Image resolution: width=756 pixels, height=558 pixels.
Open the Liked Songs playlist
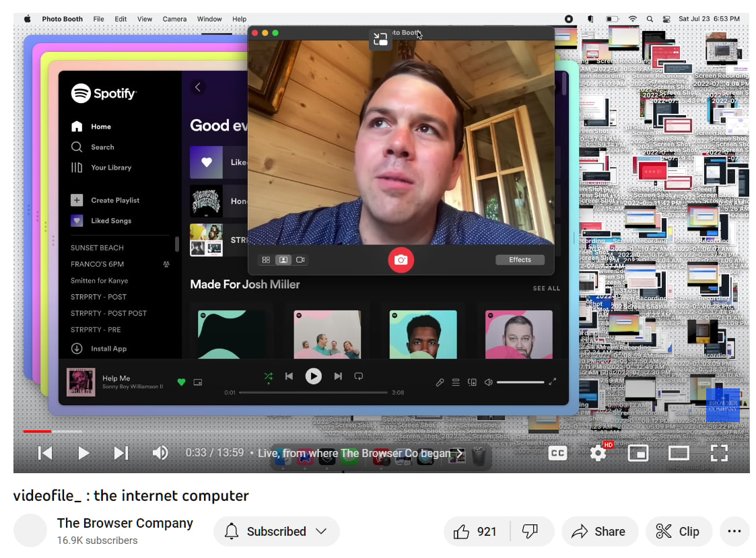click(x=101, y=221)
